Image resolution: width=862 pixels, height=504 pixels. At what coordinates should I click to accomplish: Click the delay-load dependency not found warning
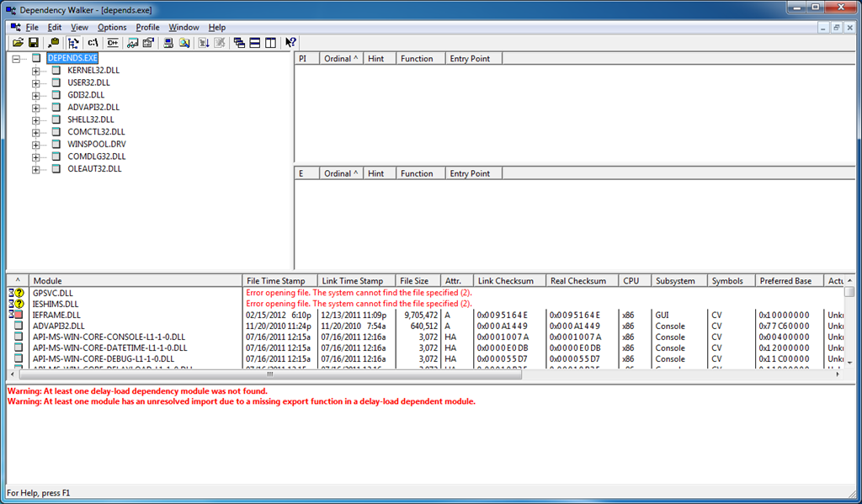coord(137,391)
